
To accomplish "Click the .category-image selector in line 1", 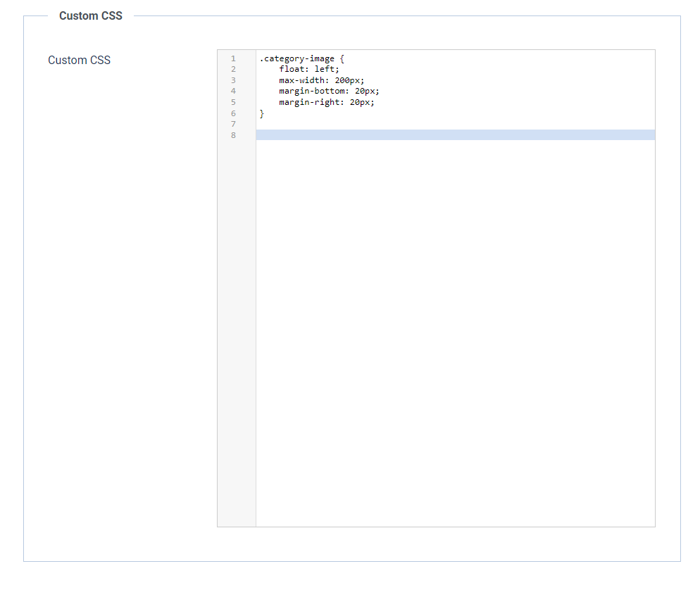I will point(296,58).
